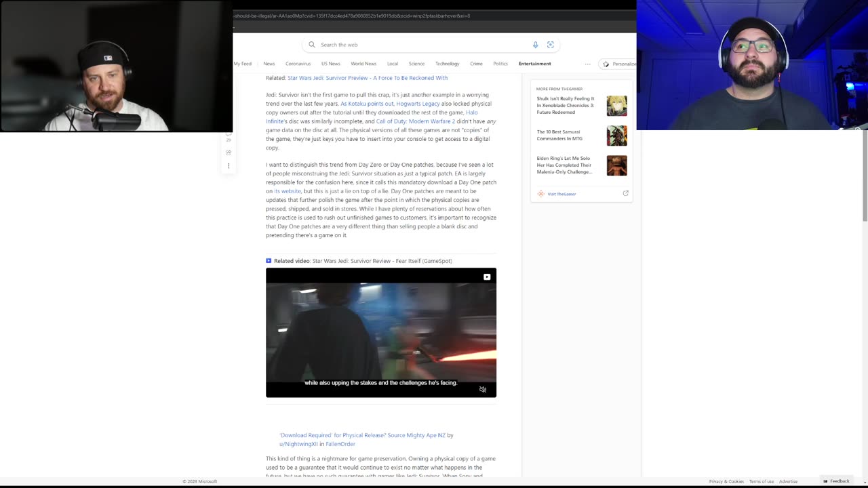The image size is (868, 488).
Task: Open the Technology tab
Action: coord(447,64)
